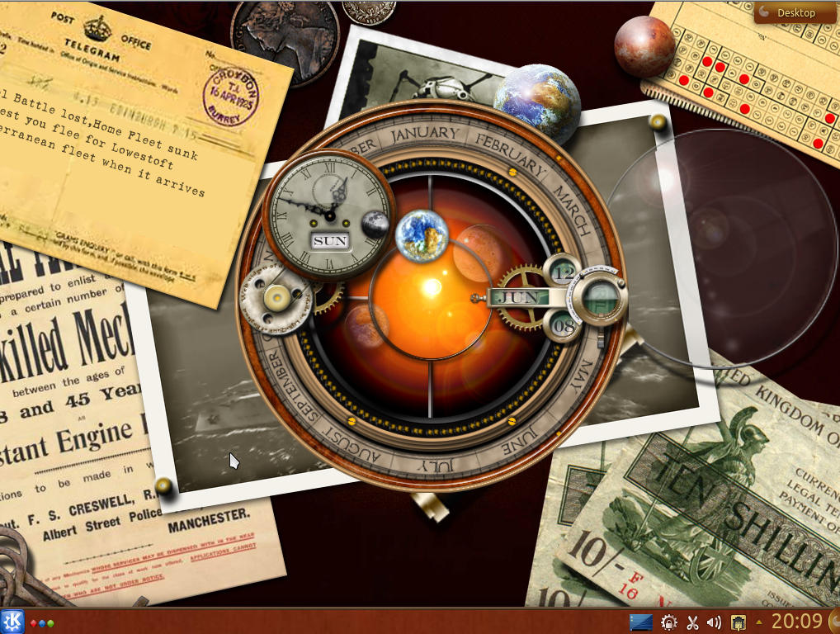Click the speaker volume tray icon
Viewport: 840px width, 634px height.
pos(713,622)
